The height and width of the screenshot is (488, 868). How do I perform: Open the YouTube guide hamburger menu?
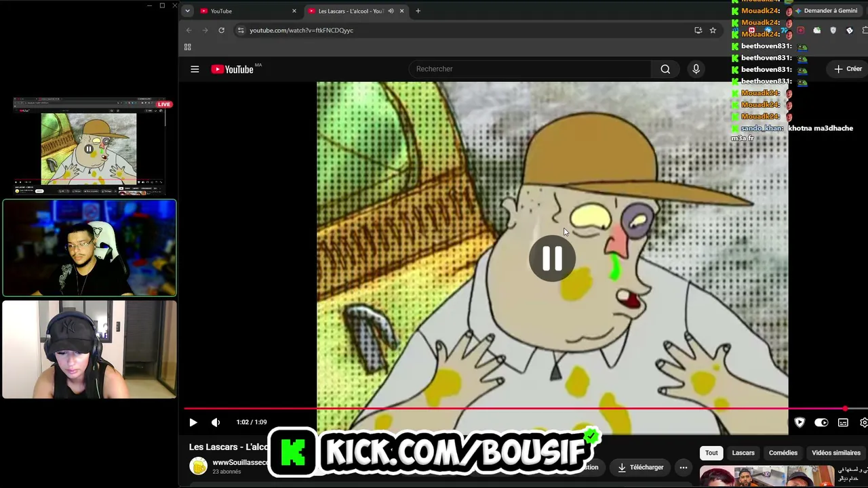click(x=195, y=69)
